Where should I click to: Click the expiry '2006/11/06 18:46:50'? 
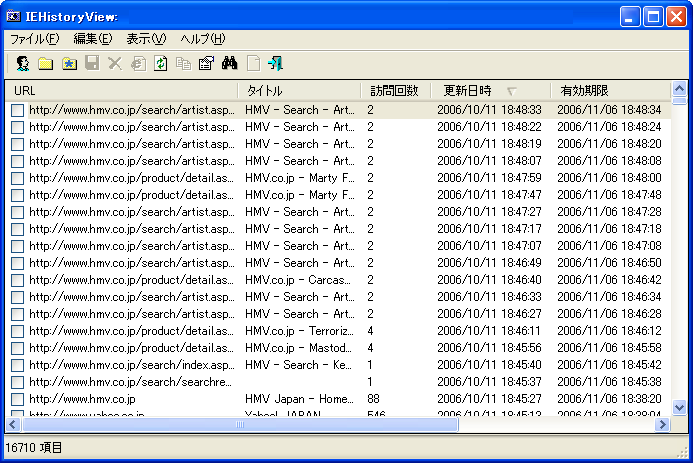click(609, 263)
